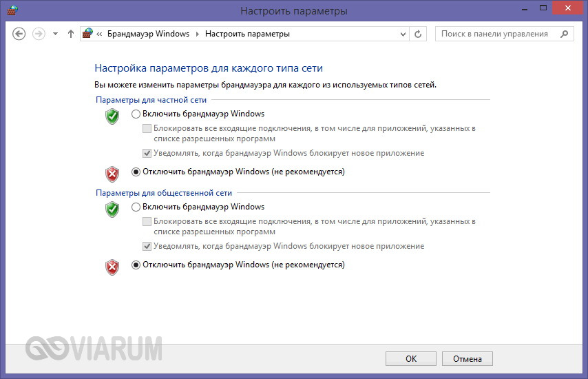Image resolution: width=588 pixels, height=379 pixels.
Task: Click the firewall icon in the address bar
Action: 87,33
